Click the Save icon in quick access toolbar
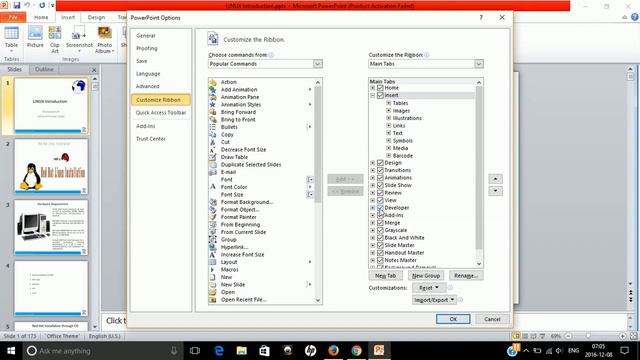 (17, 5)
